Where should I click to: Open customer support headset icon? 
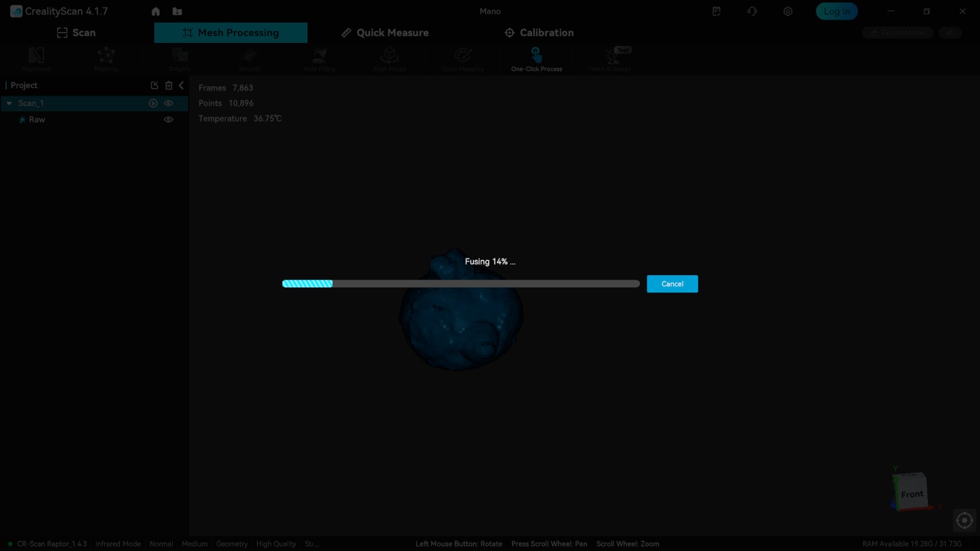pos(752,11)
